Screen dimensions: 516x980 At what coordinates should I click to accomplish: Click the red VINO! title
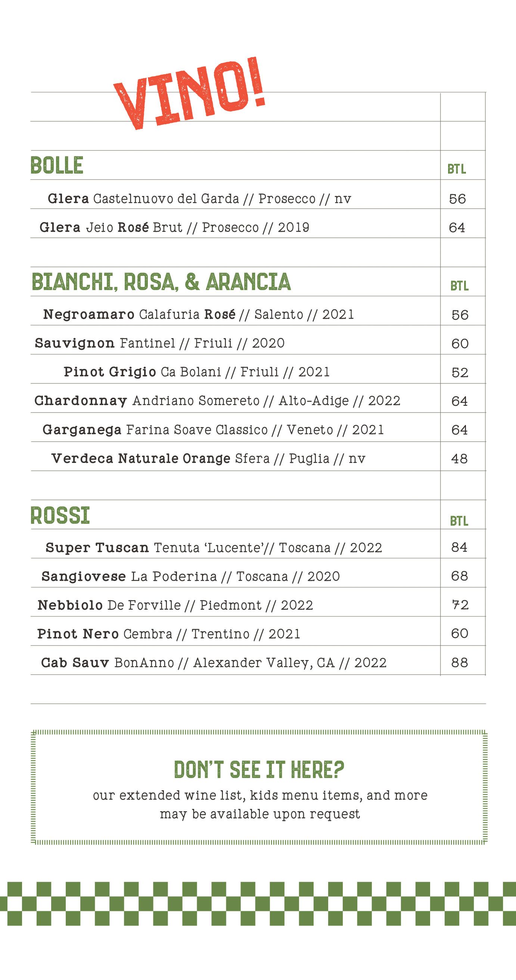coord(190,93)
